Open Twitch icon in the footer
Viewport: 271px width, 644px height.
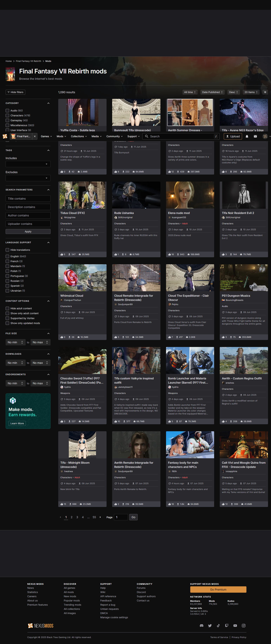(x=227, y=625)
